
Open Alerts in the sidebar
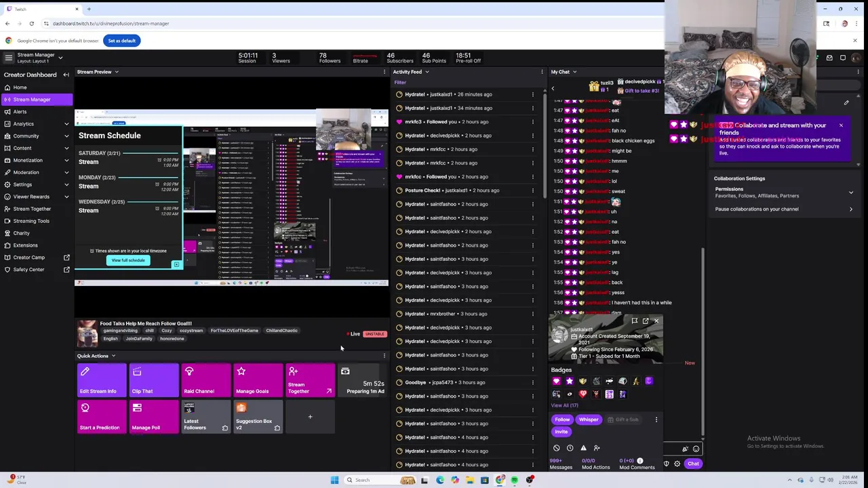pos(37,112)
